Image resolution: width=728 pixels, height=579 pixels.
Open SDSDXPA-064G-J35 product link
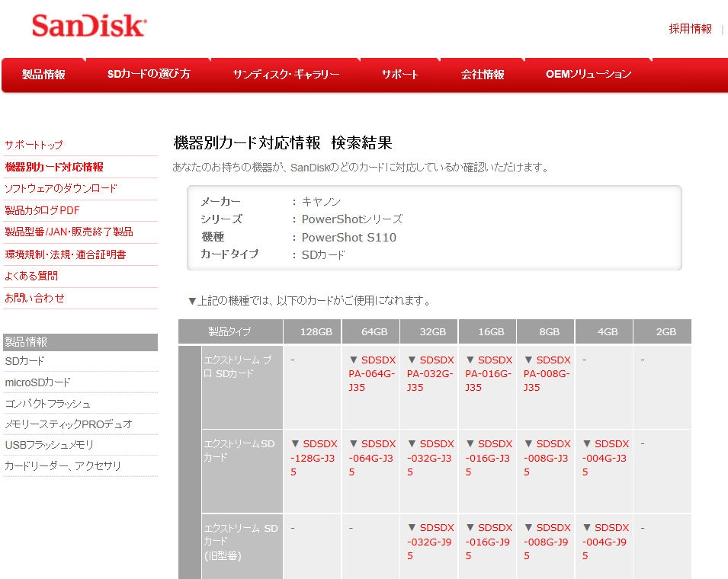[372, 373]
